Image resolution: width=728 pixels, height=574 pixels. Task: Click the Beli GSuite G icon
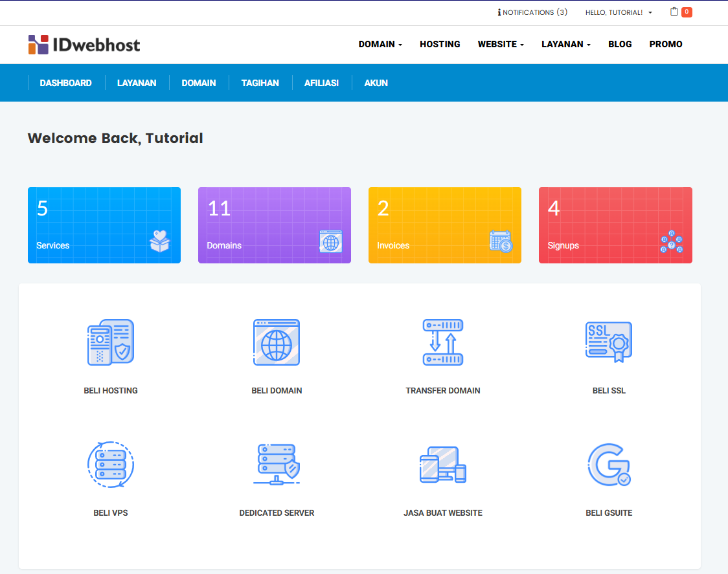point(609,465)
